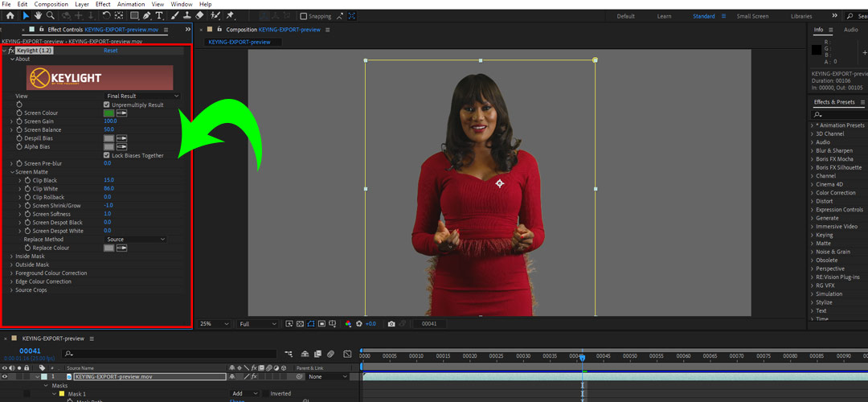
Task: Switch to the Small Screen workspace
Action: [x=752, y=16]
